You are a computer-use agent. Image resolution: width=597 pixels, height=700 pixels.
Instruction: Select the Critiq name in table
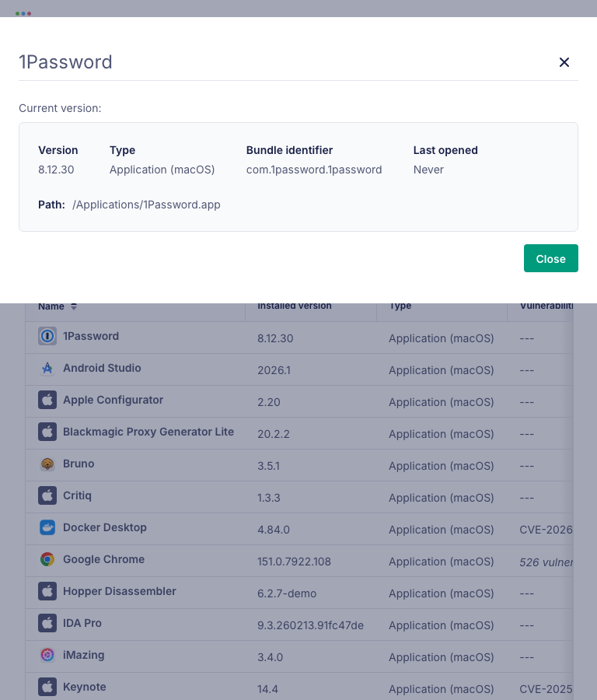click(77, 495)
